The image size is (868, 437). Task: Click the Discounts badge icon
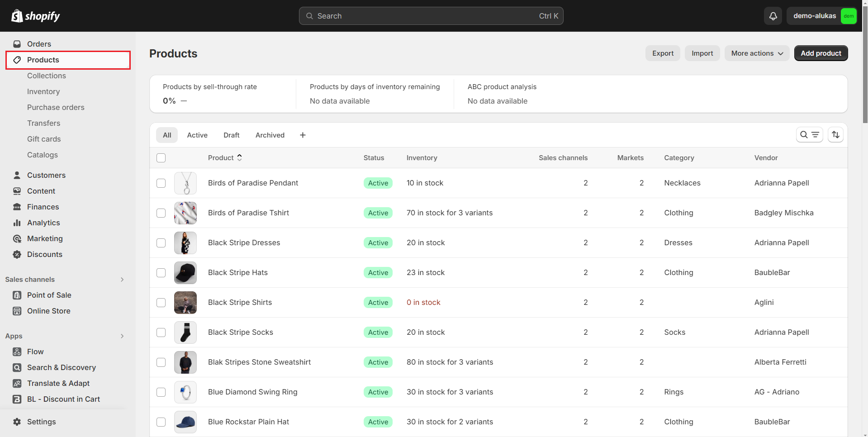pyautogui.click(x=17, y=254)
